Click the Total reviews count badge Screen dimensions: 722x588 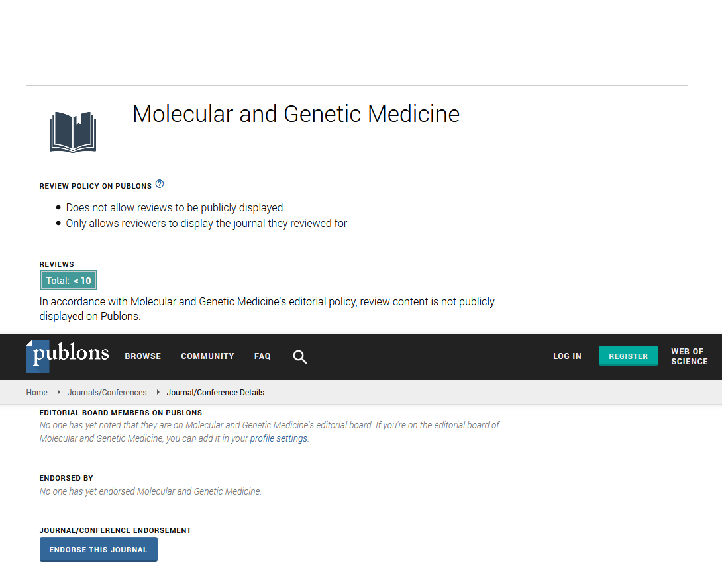pos(68,281)
